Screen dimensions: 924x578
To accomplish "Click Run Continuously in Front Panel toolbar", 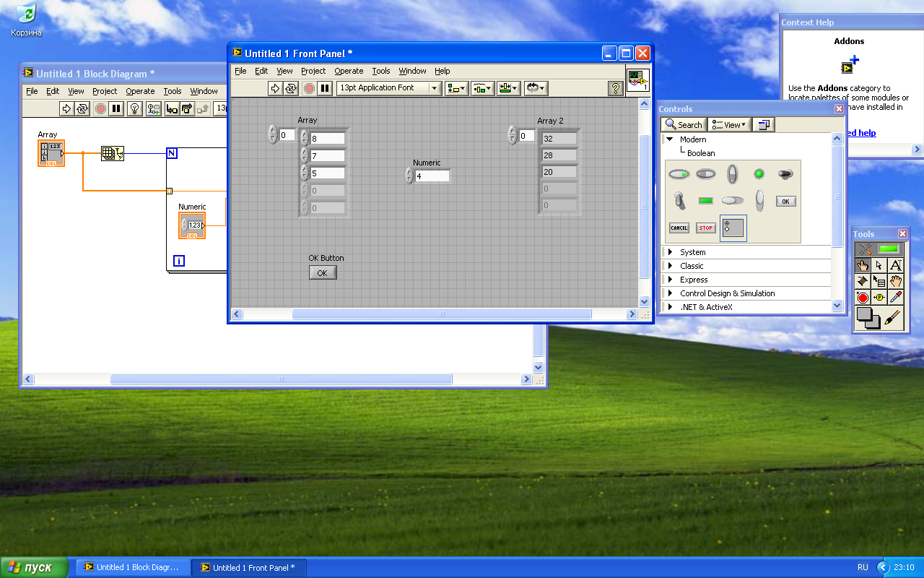I will pos(291,88).
